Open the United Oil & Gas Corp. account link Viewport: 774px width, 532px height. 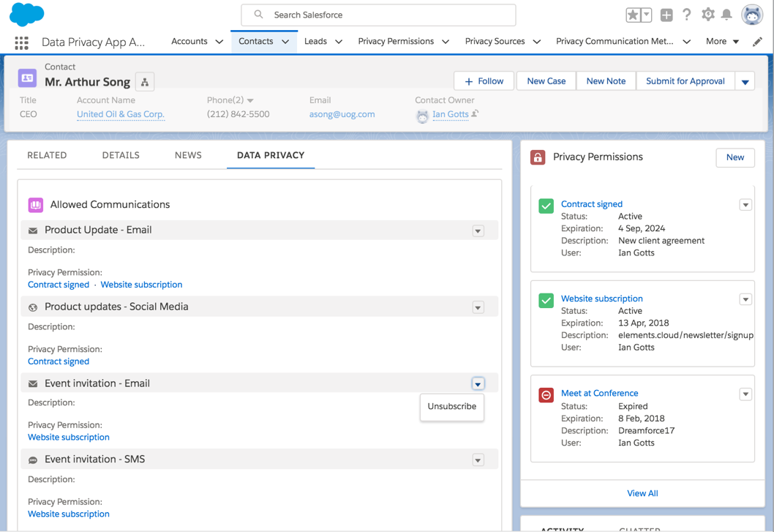pos(121,114)
